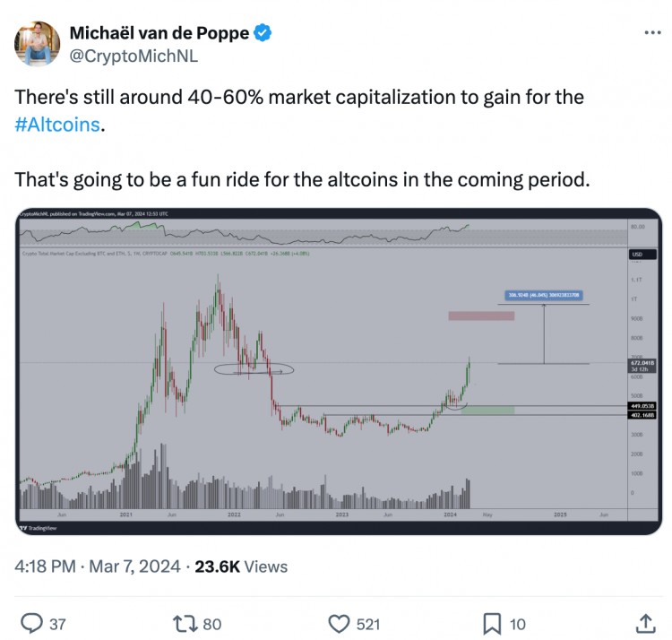The width and height of the screenshot is (672, 640).
Task: Click the blue verified badge
Action: coord(262,34)
